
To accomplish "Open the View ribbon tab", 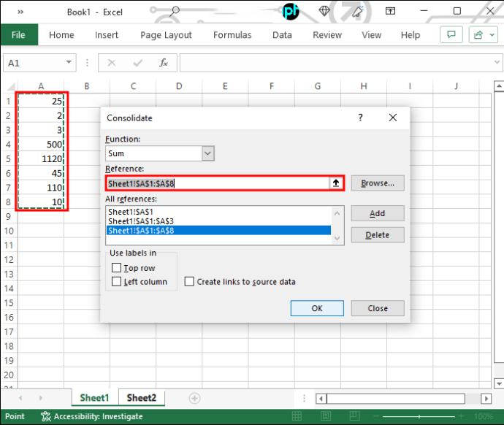I will tap(372, 35).
